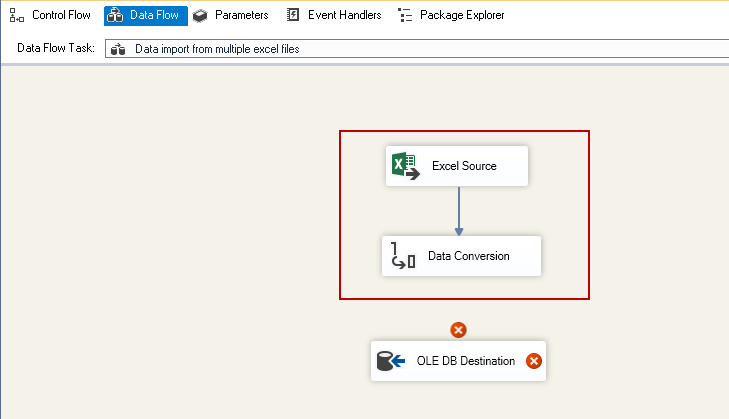Viewport: 729px width, 419px height.
Task: Click the Package Explorer tree icon
Action: 405,16
